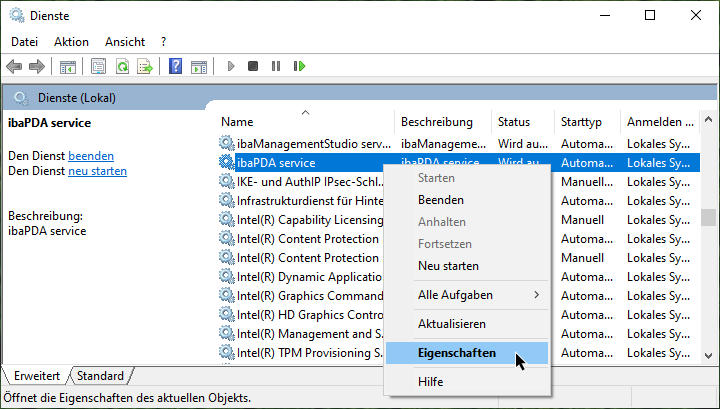Image resolution: width=720 pixels, height=409 pixels.
Task: Go back with the toolbar back arrow
Action: (14, 67)
